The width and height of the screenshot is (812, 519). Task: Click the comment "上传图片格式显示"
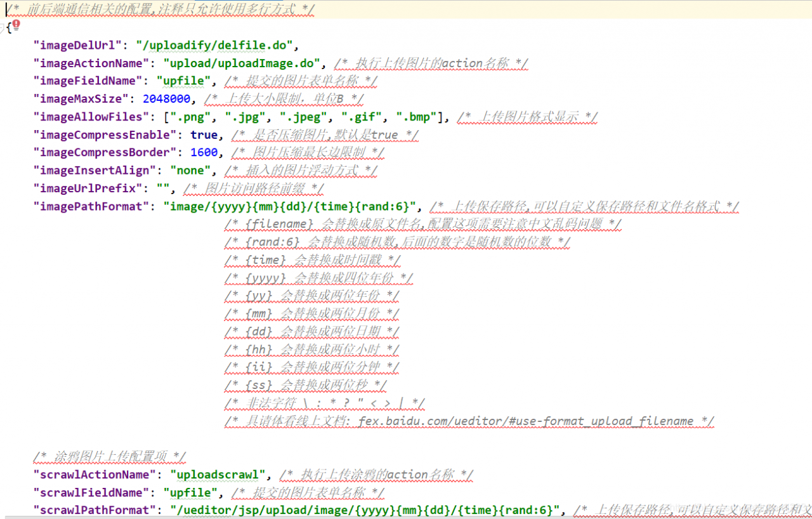click(x=527, y=117)
